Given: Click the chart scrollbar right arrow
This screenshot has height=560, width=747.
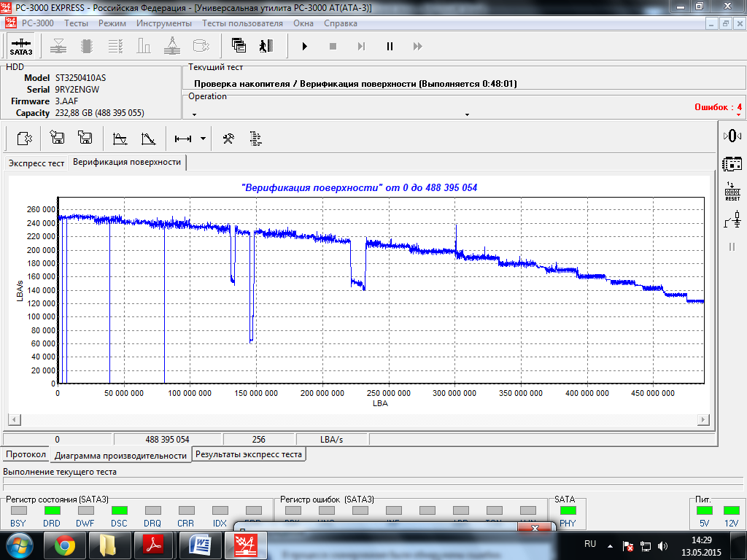Looking at the screenshot, I should tap(703, 419).
